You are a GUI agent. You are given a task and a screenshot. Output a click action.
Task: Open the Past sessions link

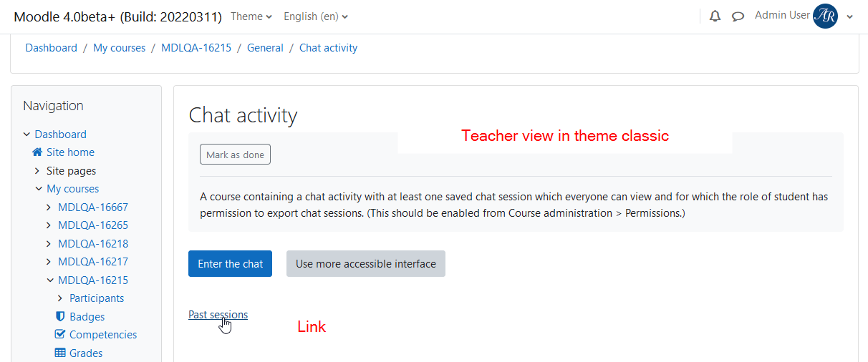tap(218, 315)
